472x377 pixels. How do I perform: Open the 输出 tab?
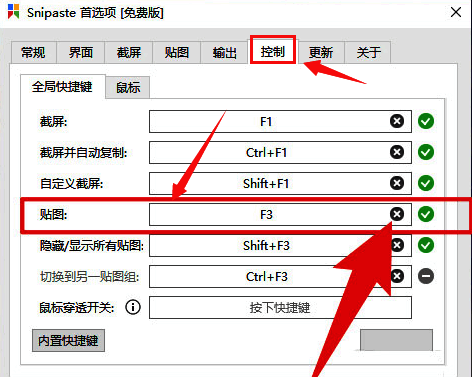[225, 52]
